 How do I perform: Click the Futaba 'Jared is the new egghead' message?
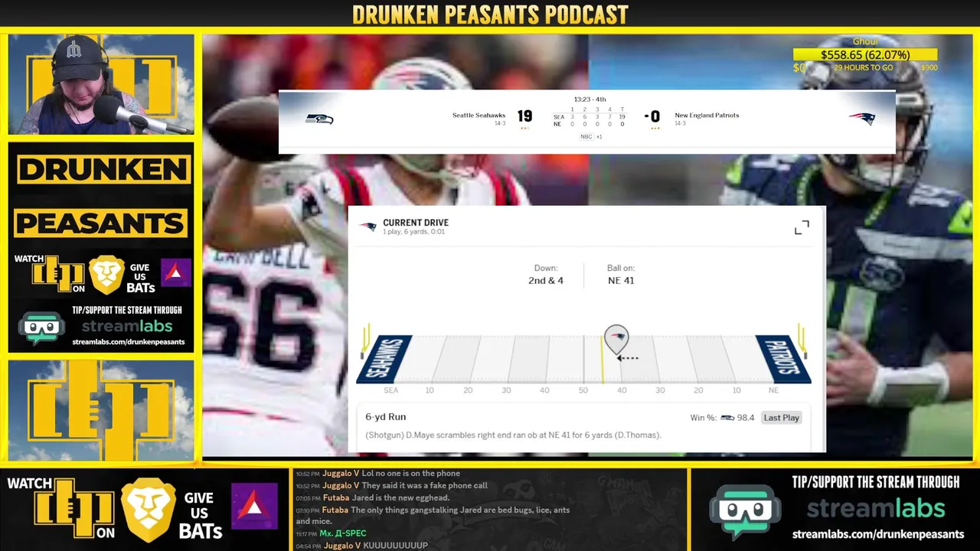click(400, 498)
